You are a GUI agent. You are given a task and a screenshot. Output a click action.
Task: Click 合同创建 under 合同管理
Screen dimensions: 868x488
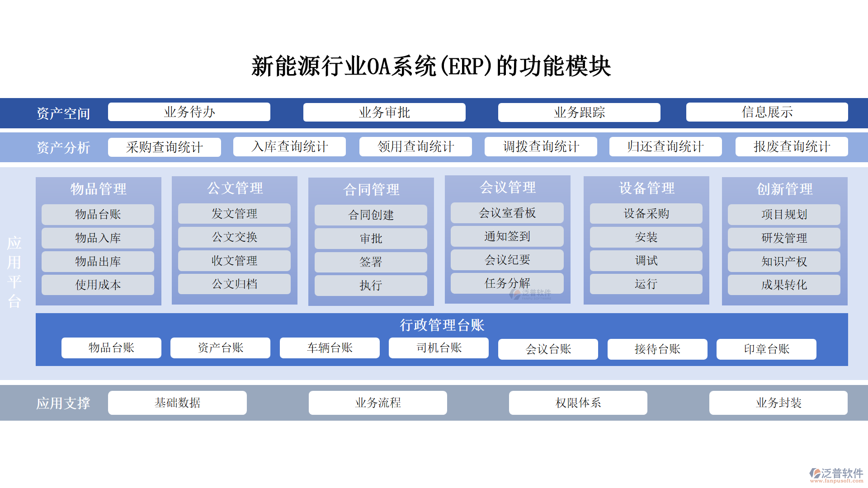[370, 215]
